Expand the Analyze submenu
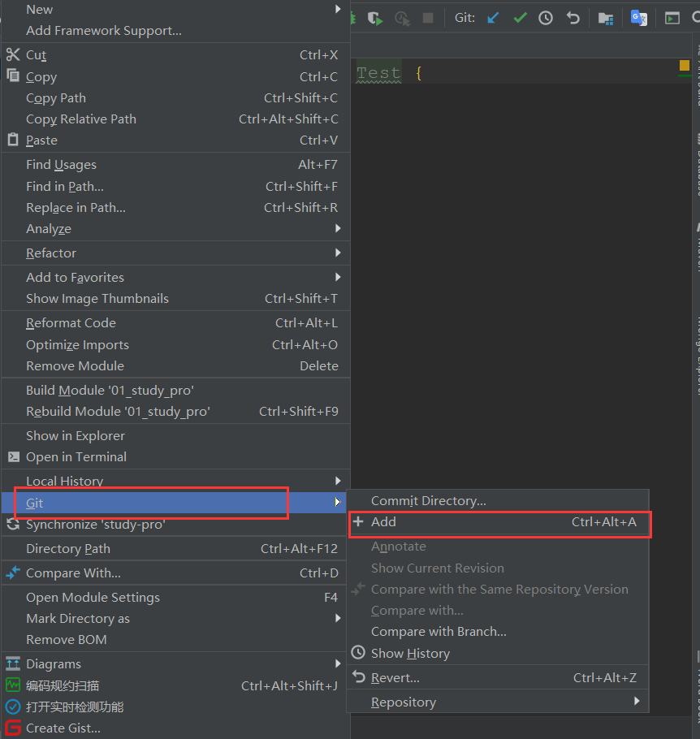 [x=176, y=229]
